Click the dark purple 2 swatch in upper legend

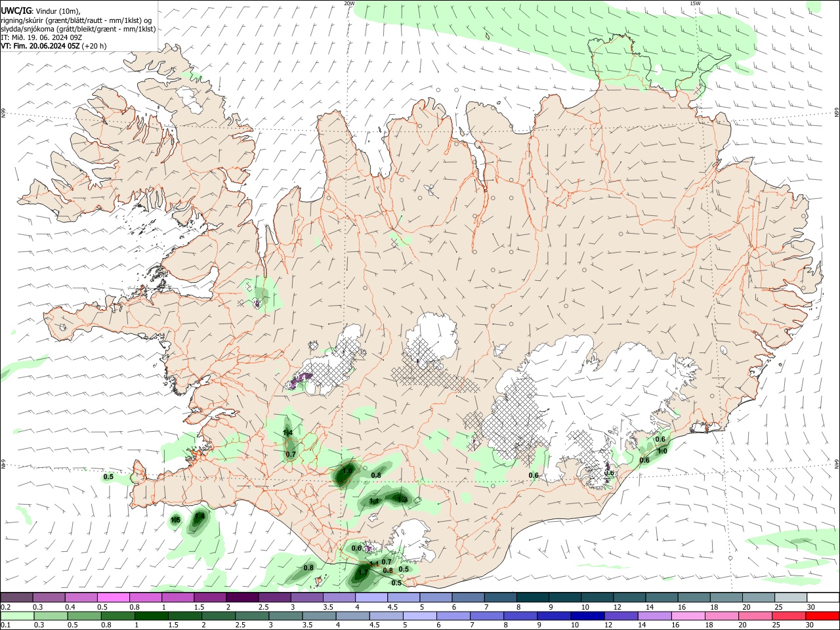click(242, 597)
